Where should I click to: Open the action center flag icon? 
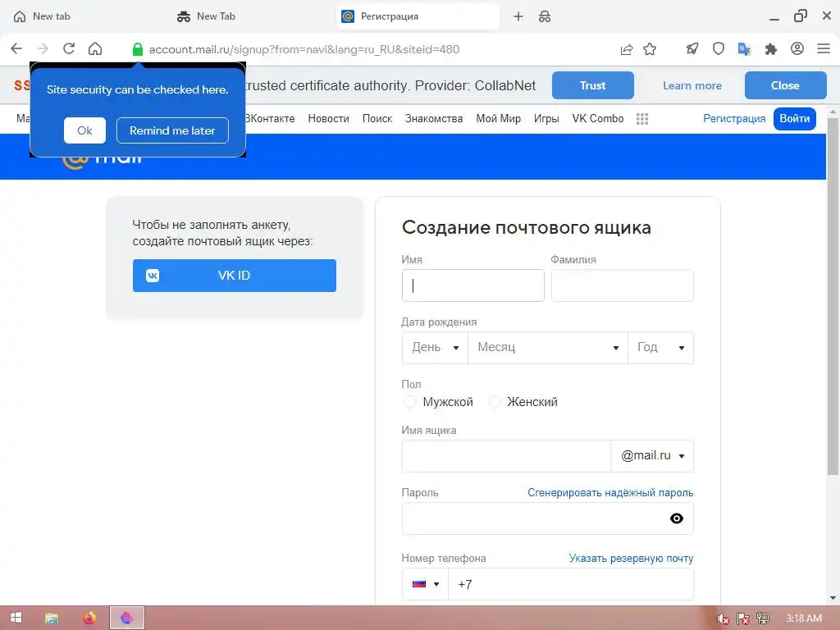coord(743,619)
